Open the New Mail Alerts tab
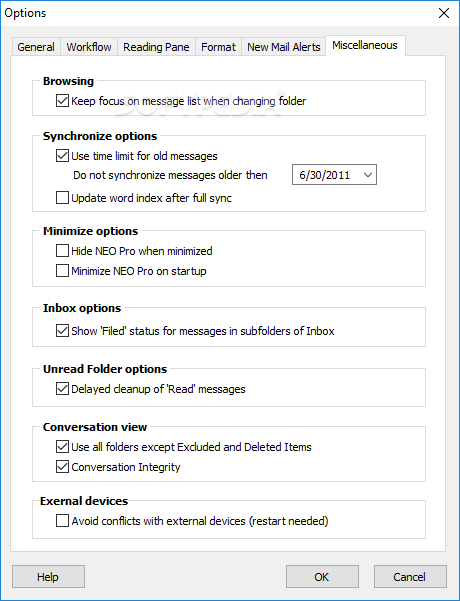Screen dimensions: 460x601 (284, 47)
